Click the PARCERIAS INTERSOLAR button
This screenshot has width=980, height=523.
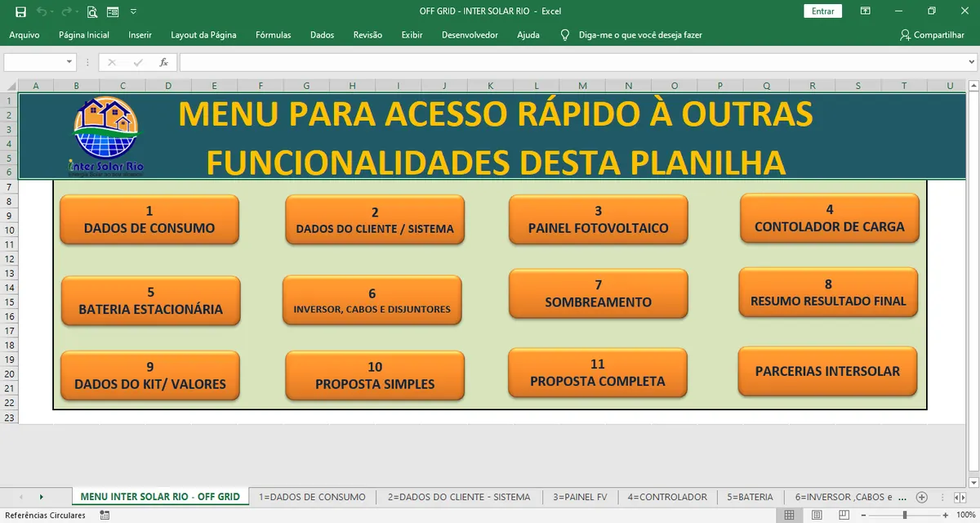(827, 372)
